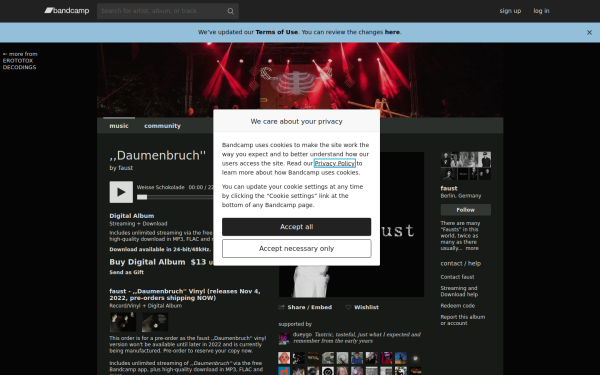Image resolution: width=600 pixels, height=375 pixels.
Task: Open the 'here' changes link in banner
Action: click(x=392, y=32)
